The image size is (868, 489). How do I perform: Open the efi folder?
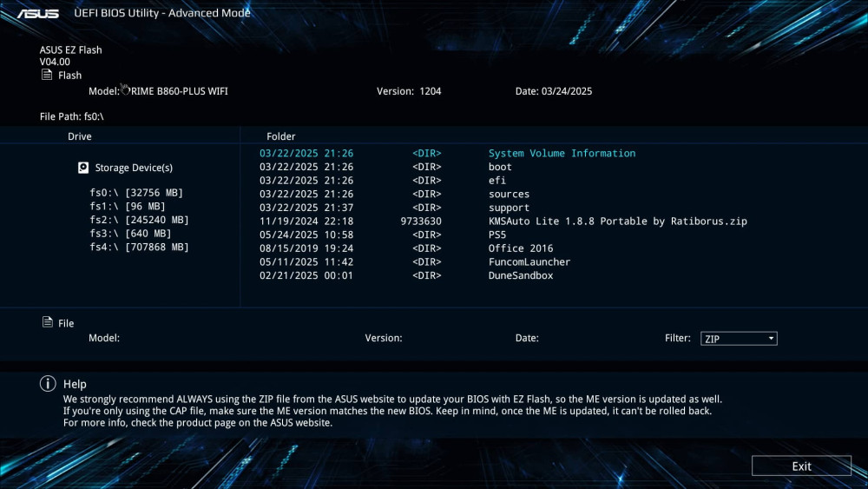(x=497, y=181)
